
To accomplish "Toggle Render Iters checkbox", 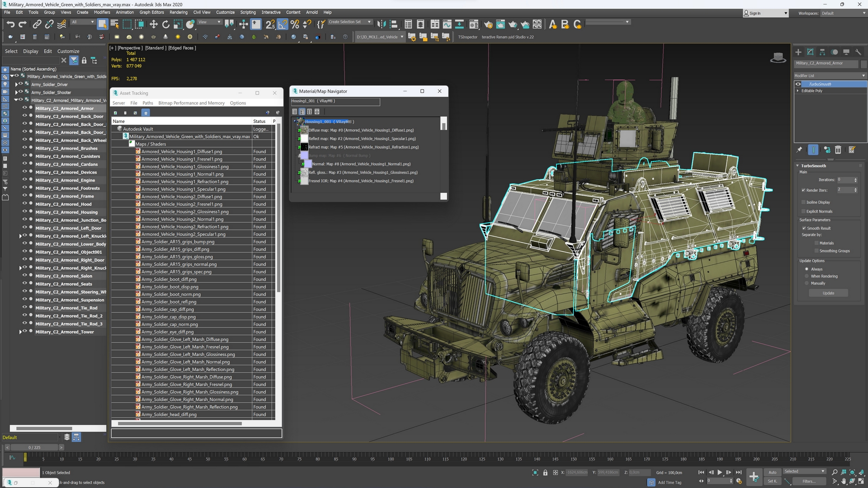I will [x=803, y=190].
